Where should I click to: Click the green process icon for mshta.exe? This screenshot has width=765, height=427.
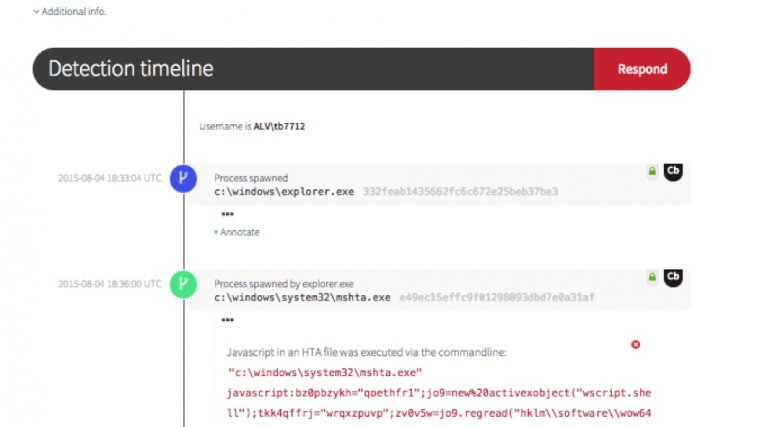pyautogui.click(x=184, y=284)
